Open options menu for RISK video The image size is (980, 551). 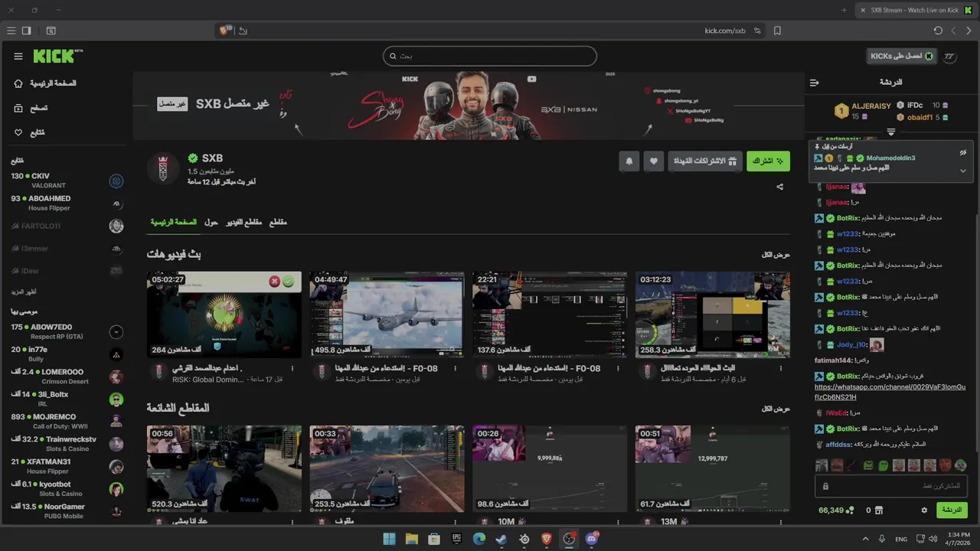tap(292, 369)
